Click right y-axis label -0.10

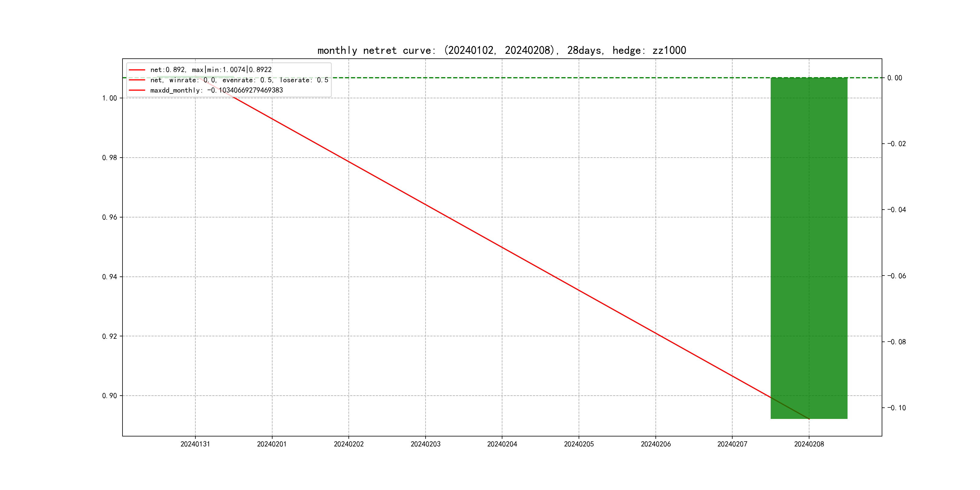coord(896,408)
